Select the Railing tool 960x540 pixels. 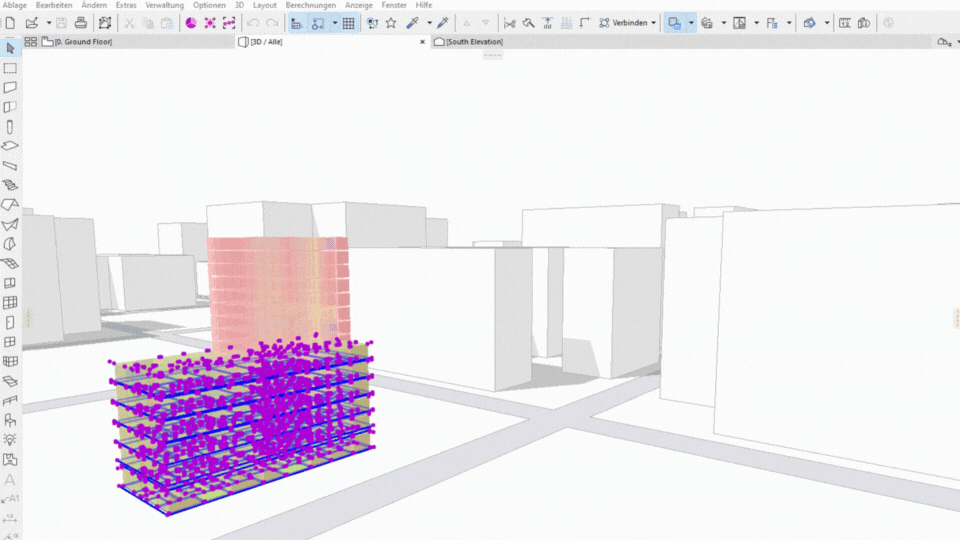pyautogui.click(x=10, y=400)
